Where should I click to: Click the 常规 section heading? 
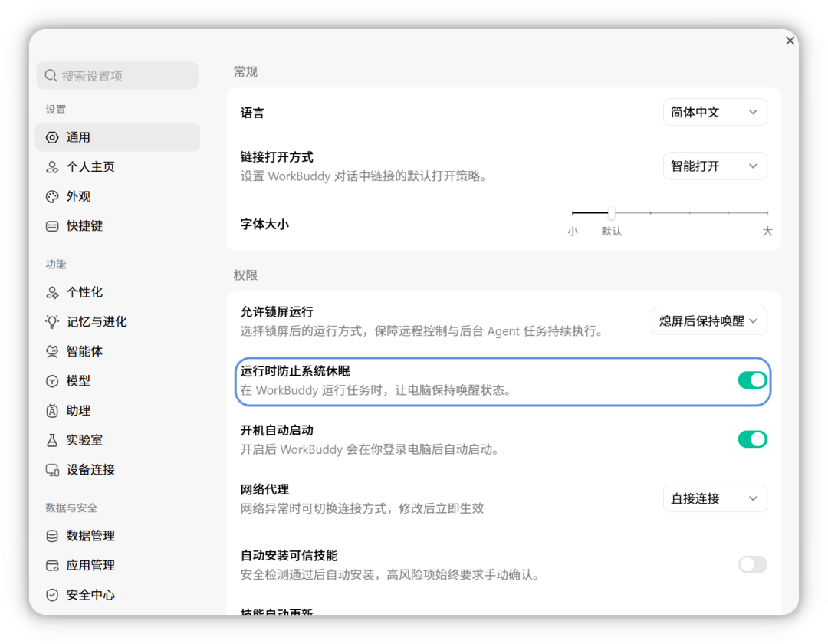click(245, 72)
